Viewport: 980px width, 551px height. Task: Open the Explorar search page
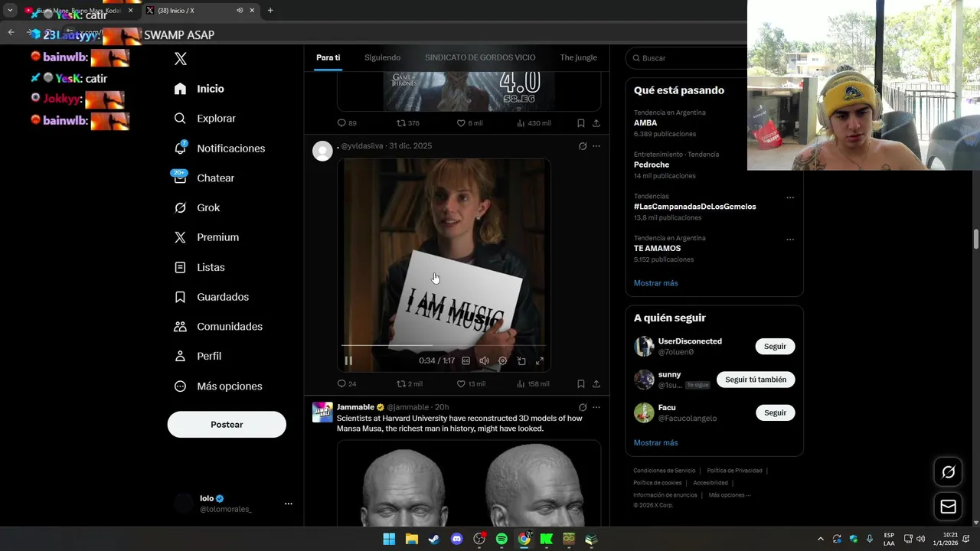tap(204, 119)
